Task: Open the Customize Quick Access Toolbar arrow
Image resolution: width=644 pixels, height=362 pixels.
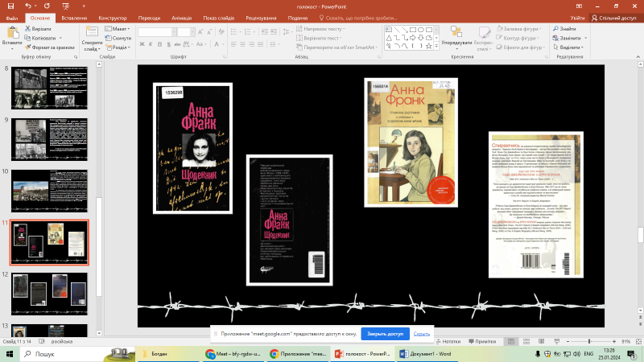Action: (x=84, y=6)
